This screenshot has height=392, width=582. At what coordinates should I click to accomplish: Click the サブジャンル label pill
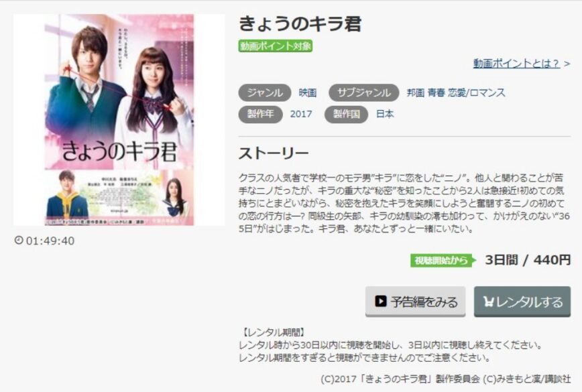point(363,92)
